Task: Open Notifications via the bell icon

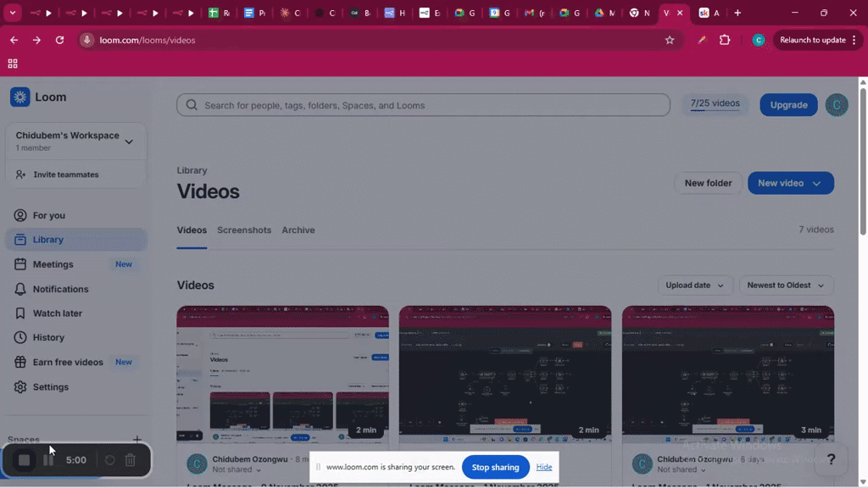Action: click(20, 289)
